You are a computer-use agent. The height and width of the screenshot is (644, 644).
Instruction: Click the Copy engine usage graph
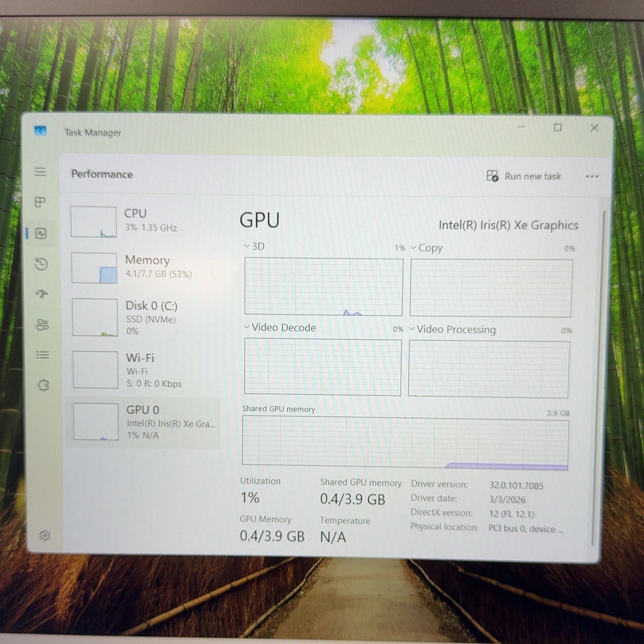coord(491,288)
